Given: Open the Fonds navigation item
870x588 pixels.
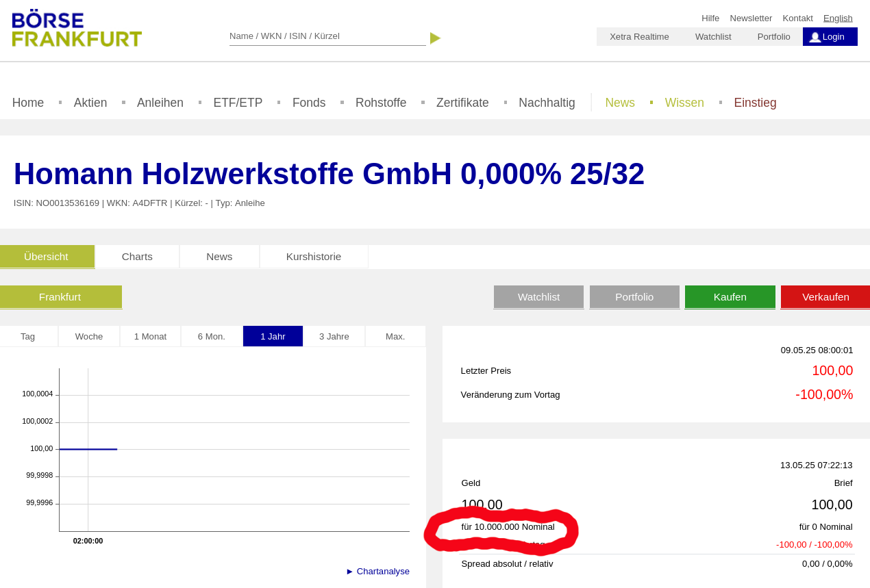Looking at the screenshot, I should click(309, 103).
